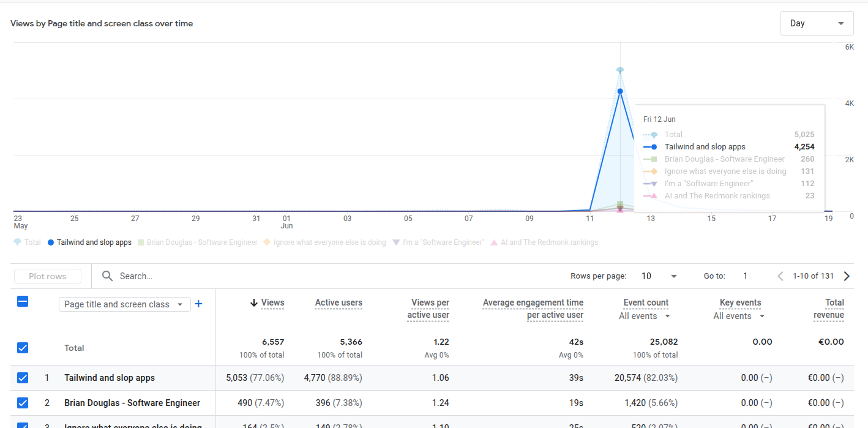This screenshot has width=868, height=428.
Task: Toggle the Total row checkbox
Action: 23,348
